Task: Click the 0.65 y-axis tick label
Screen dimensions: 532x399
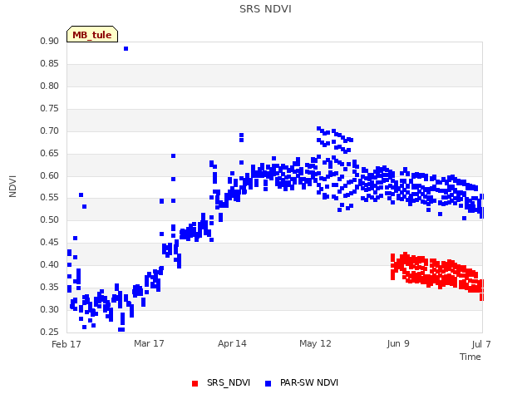Action: 49,153
